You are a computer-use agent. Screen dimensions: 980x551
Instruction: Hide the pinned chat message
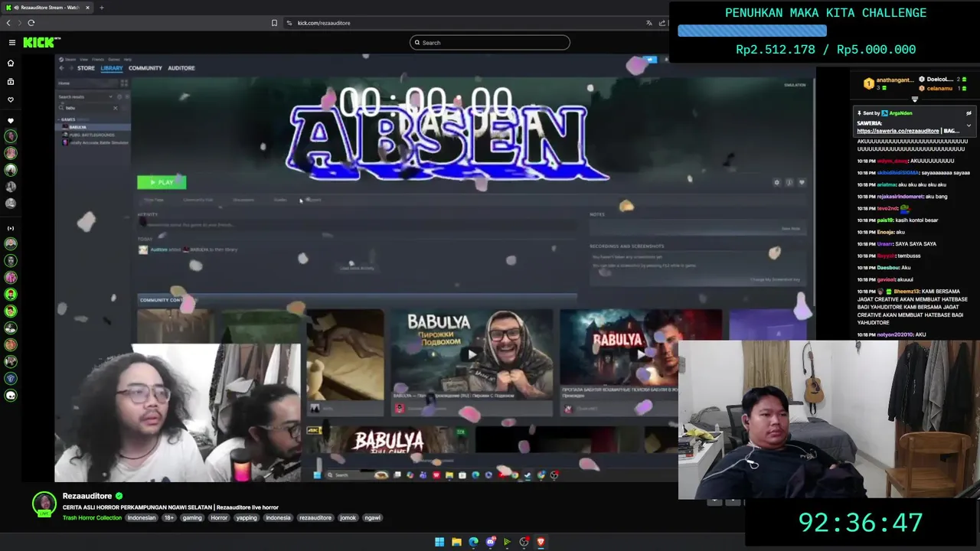point(969,113)
